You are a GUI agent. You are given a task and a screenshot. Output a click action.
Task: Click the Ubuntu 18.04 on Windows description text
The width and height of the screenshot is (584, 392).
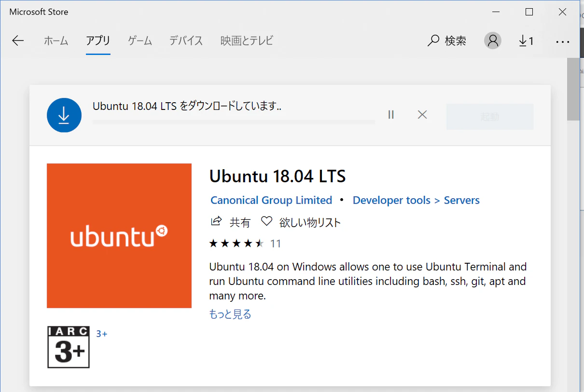point(368,281)
